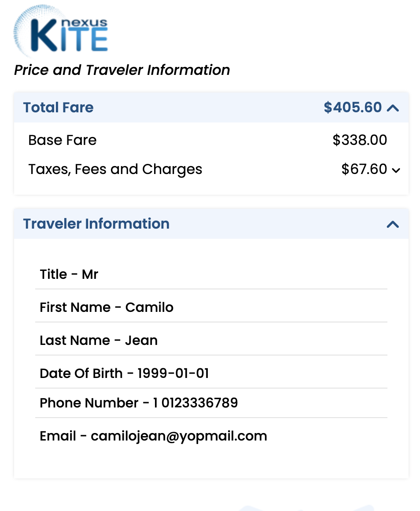Click the camilojean@yopmail.com email text
Screen dimensions: 420x511
click(x=179, y=436)
